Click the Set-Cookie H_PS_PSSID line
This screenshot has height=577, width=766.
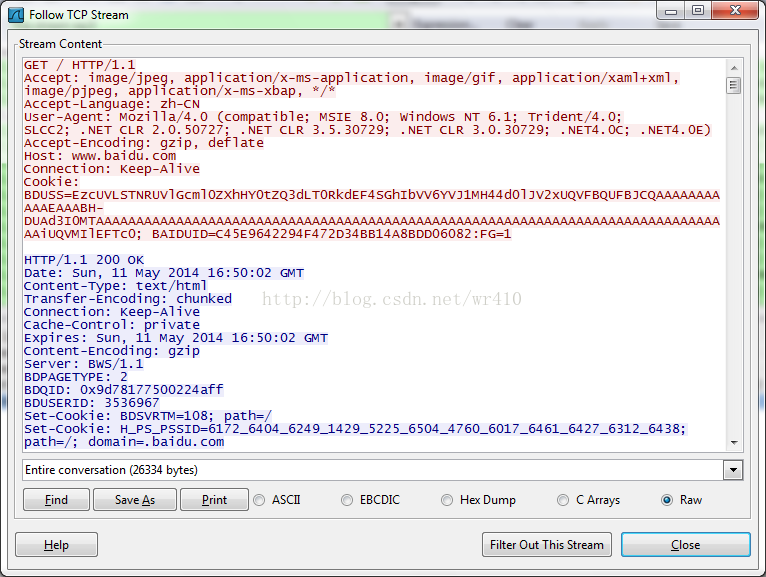(x=355, y=428)
